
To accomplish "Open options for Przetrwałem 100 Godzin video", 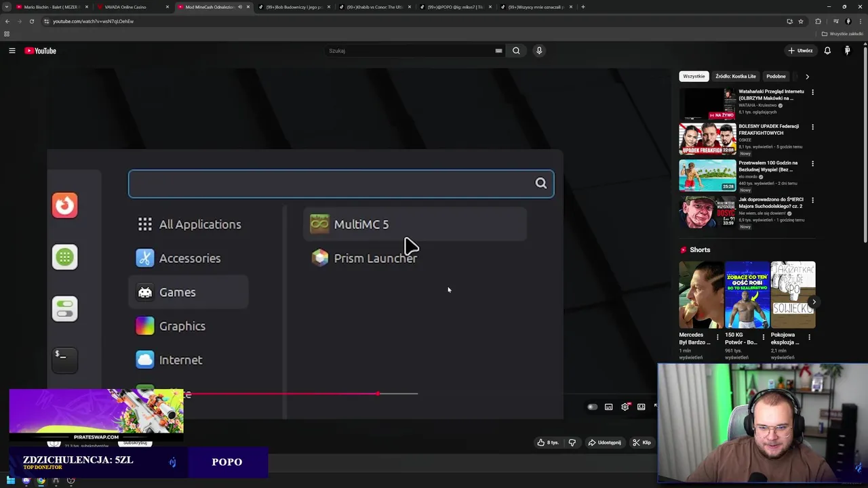I will (x=812, y=163).
